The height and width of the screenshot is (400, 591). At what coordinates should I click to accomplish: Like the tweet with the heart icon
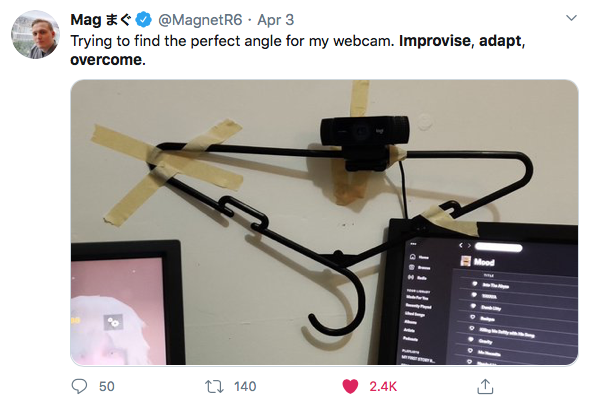tap(350, 386)
